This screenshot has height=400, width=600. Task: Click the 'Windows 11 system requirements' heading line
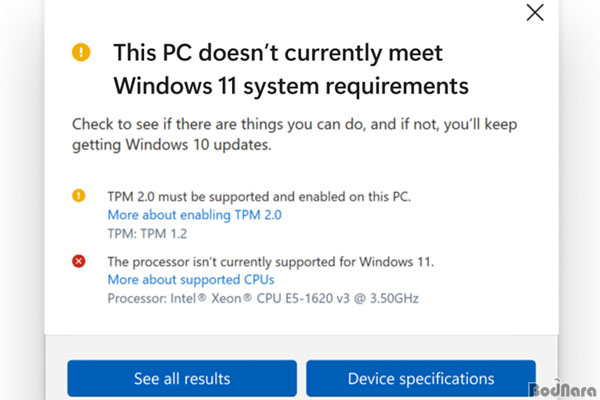pos(291,86)
